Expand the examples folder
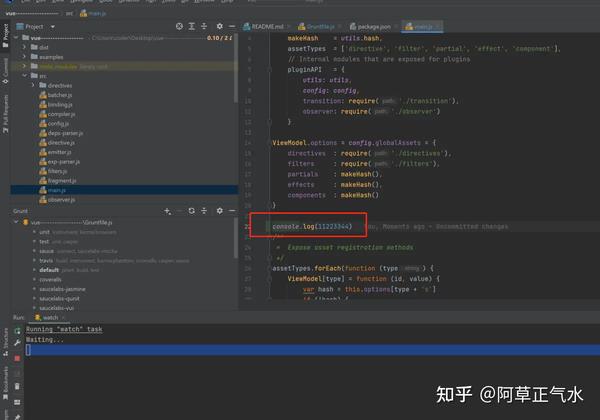Screen dimensions: 600x420 24,57
